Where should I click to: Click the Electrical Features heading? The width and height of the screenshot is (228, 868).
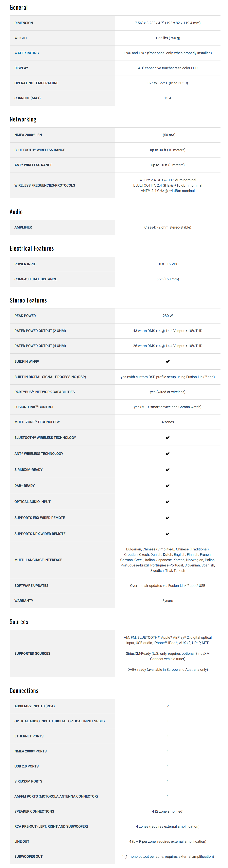(32, 248)
